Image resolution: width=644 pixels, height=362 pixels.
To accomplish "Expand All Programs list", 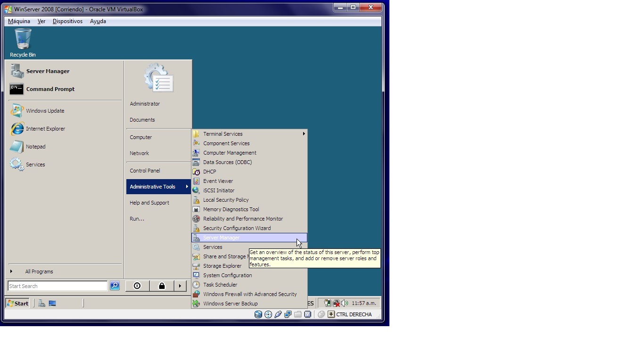I will [x=65, y=271].
